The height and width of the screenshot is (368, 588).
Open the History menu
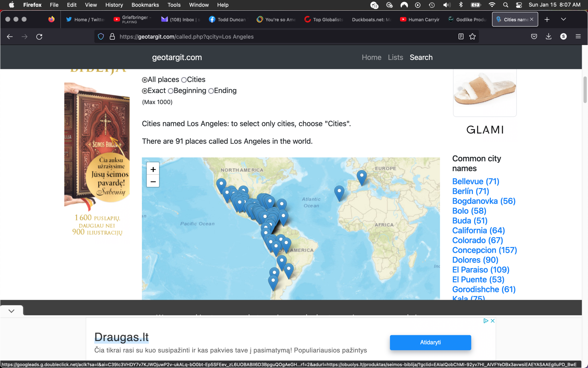click(114, 5)
